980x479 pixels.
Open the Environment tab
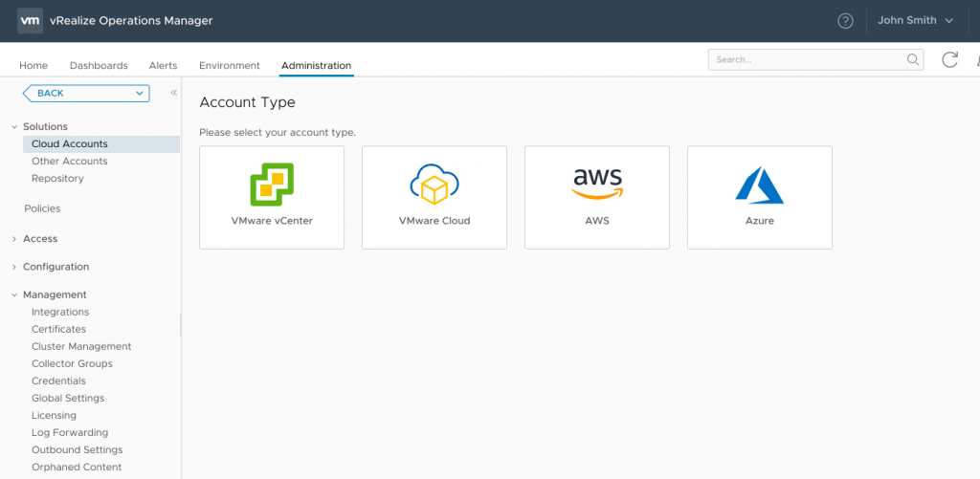click(x=229, y=66)
